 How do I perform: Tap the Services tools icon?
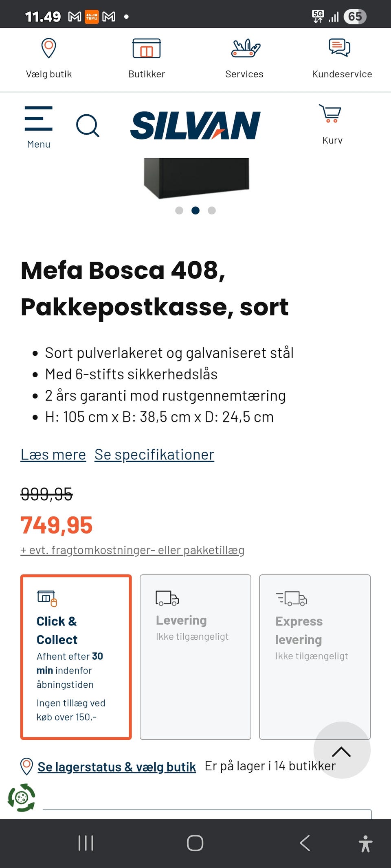click(245, 49)
